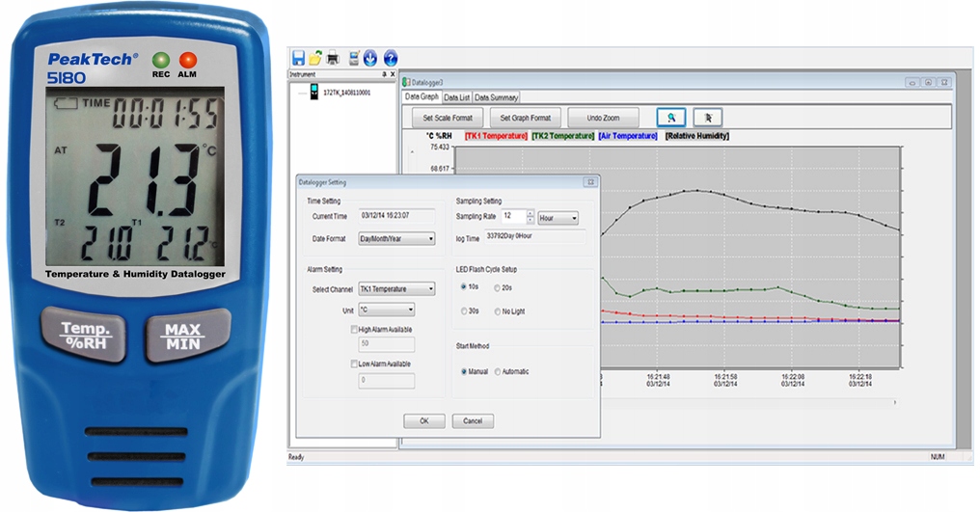Click the Save disk icon in toolbar
This screenshot has width=980, height=512.
pyautogui.click(x=298, y=58)
